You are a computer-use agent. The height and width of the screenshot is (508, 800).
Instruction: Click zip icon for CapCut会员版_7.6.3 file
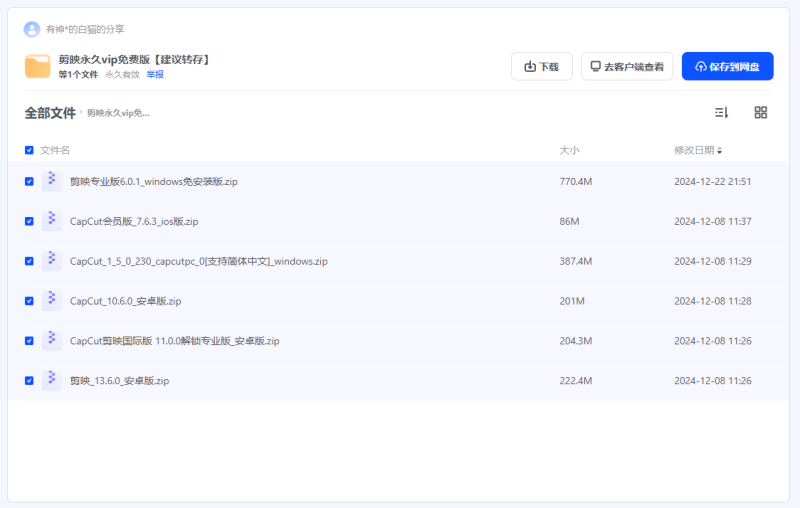point(51,221)
